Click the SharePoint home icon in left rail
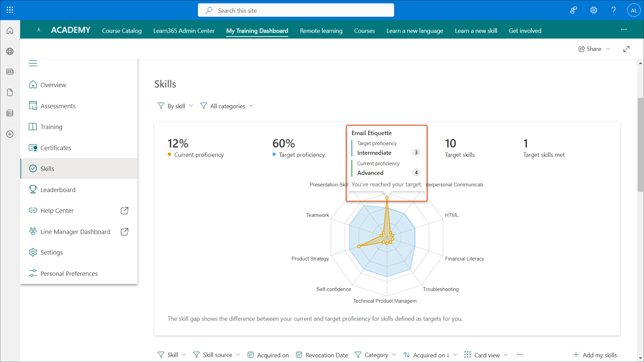The image size is (644, 362). (x=10, y=31)
